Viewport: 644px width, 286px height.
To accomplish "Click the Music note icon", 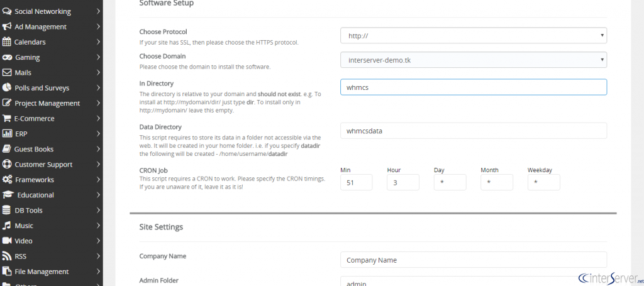I will click(x=6, y=226).
